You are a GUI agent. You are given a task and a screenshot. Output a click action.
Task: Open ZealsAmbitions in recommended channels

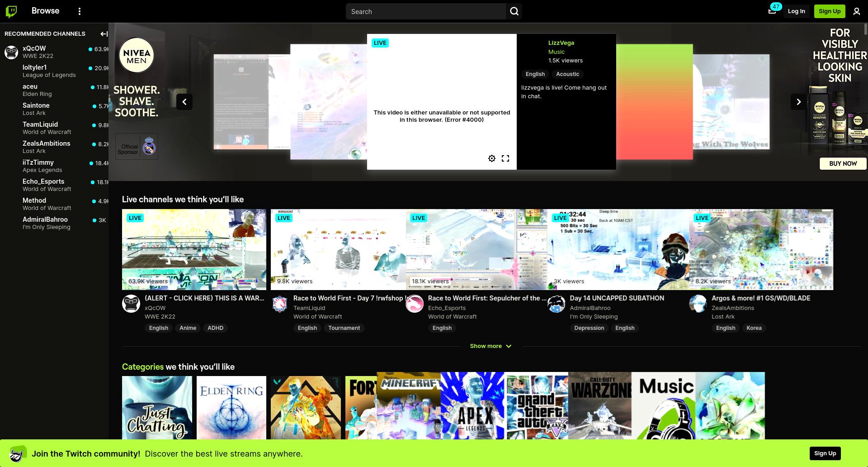tap(54, 147)
